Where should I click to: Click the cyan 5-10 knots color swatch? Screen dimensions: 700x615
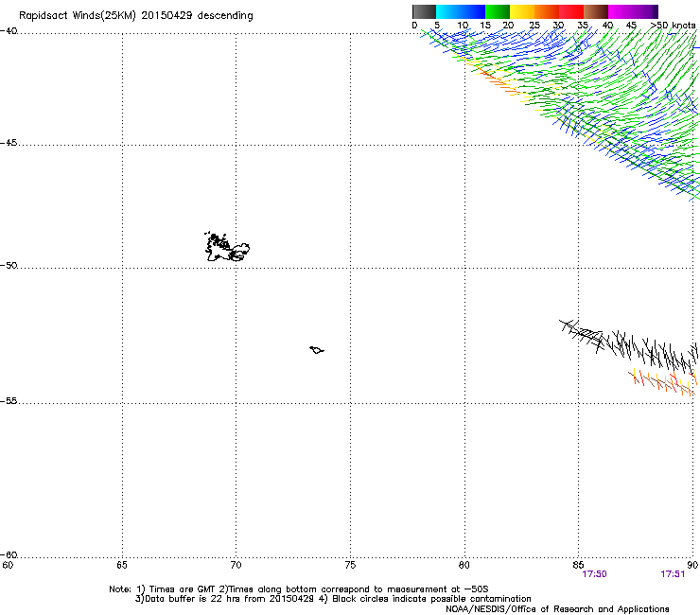coord(448,11)
